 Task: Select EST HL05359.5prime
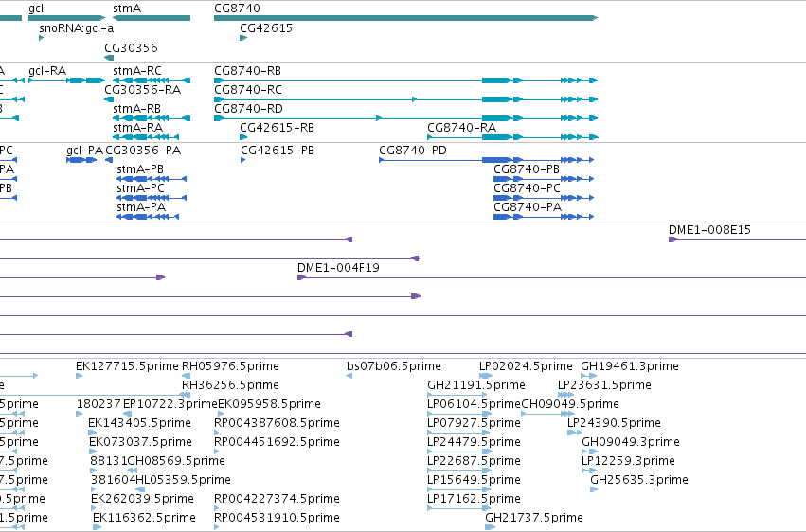click(x=184, y=480)
